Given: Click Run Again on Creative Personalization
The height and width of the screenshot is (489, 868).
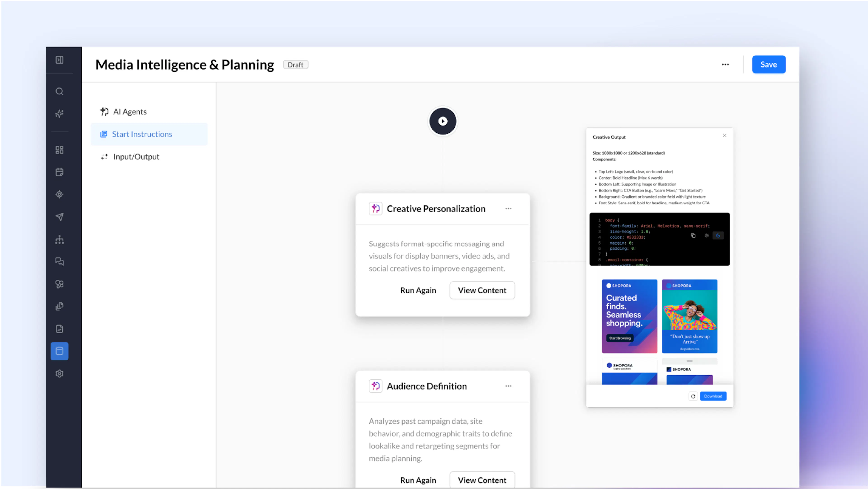Looking at the screenshot, I should click(x=418, y=290).
